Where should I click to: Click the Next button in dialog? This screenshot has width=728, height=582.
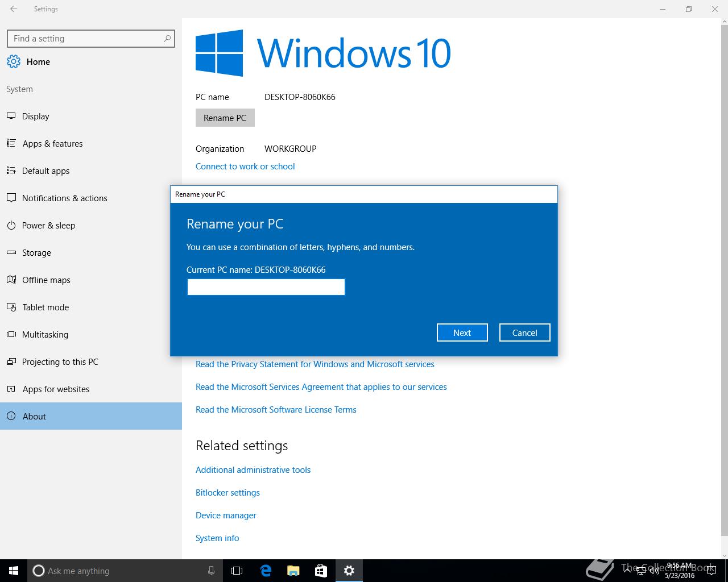coord(462,332)
